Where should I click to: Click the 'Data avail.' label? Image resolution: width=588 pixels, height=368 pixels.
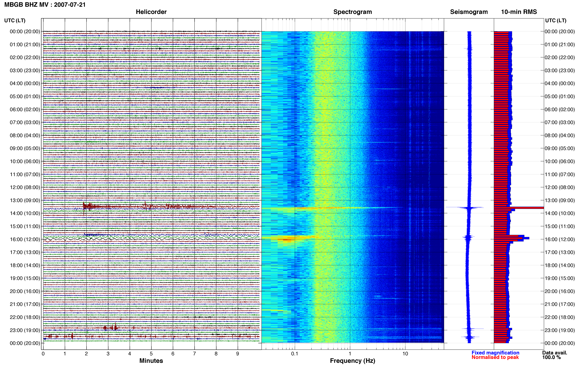[555, 353]
